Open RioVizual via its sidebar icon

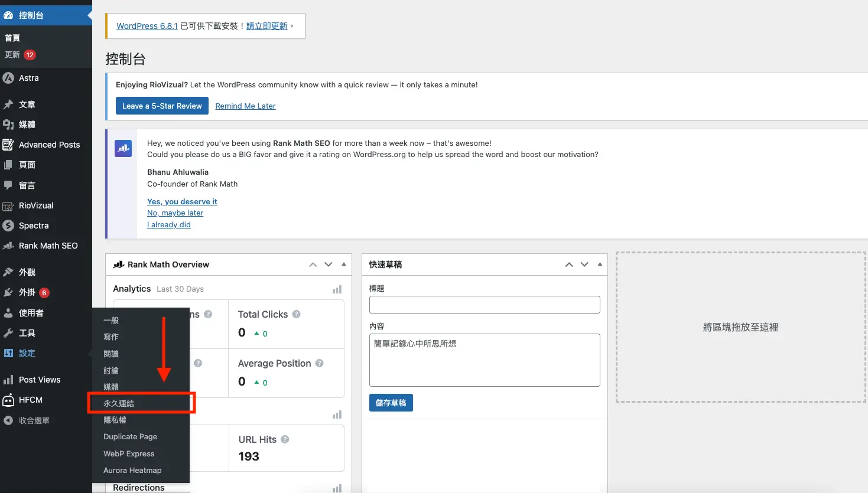8,206
